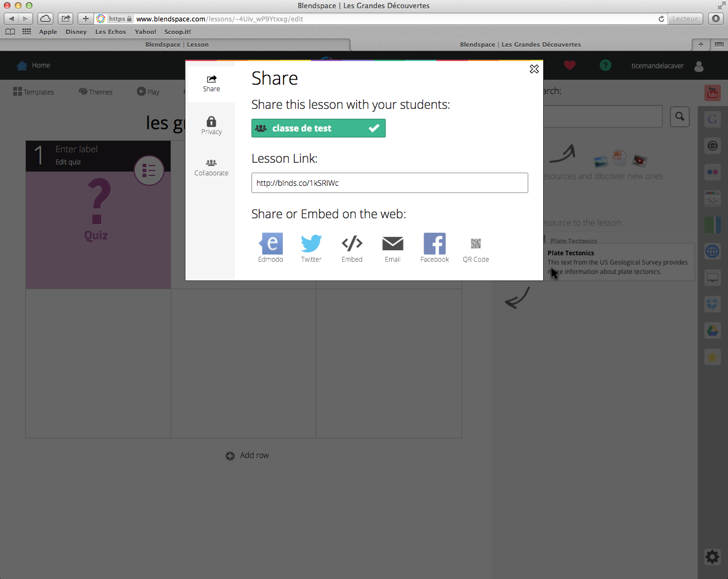The height and width of the screenshot is (579, 728).
Task: Open Top Sites grid icon
Action: tap(26, 32)
